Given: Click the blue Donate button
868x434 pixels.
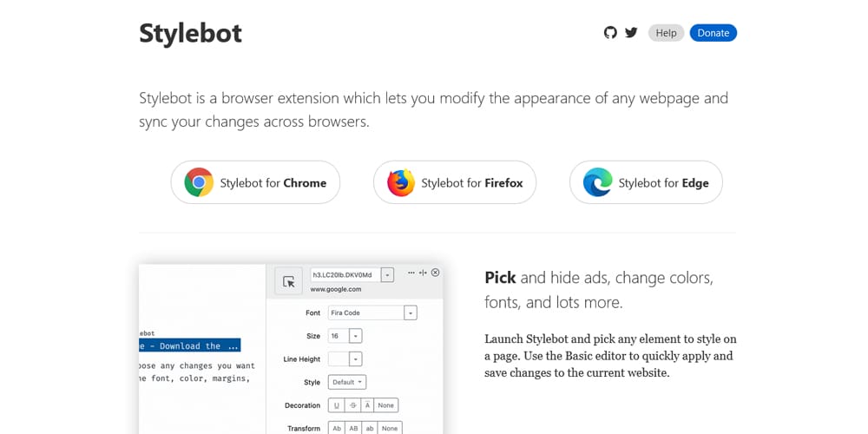Looking at the screenshot, I should click(x=713, y=33).
